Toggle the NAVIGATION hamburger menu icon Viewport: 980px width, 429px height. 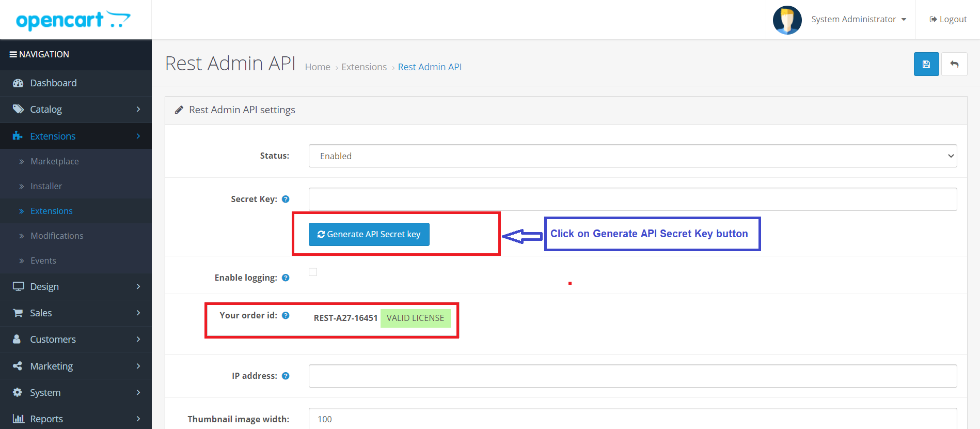point(13,54)
